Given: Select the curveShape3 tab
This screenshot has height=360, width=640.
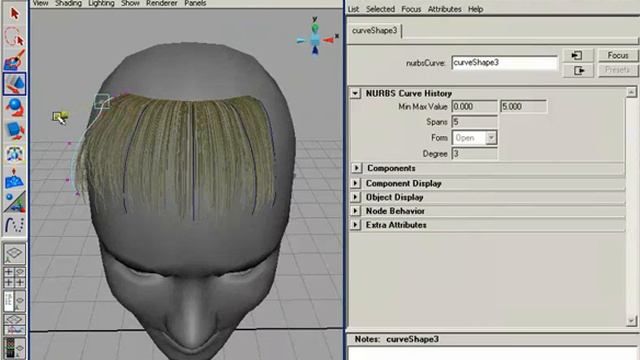Looking at the screenshot, I should (374, 31).
